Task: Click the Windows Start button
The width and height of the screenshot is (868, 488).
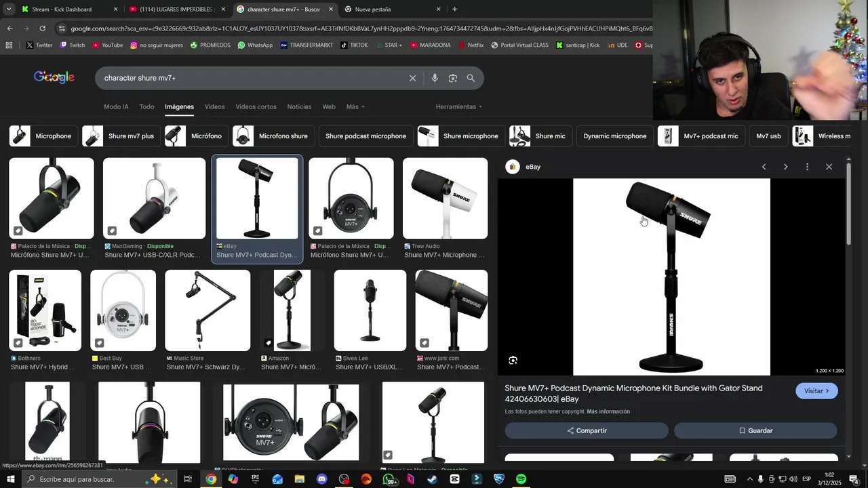Action: pos(9,479)
